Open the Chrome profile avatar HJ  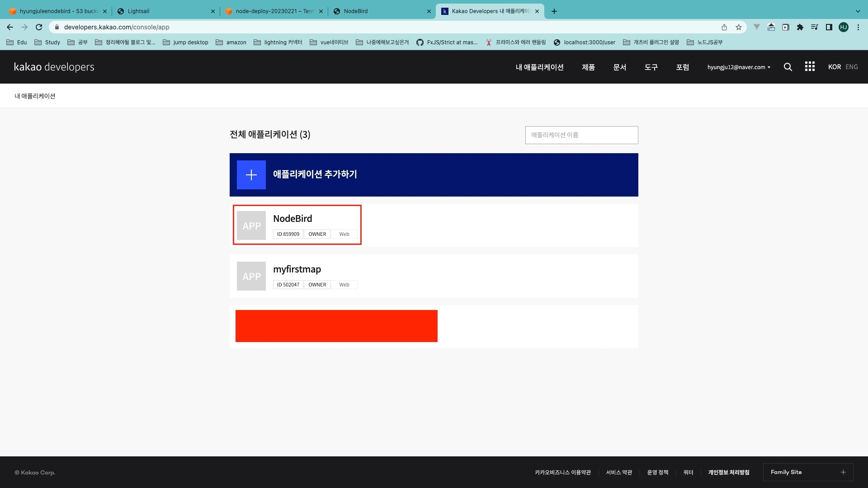tap(844, 27)
